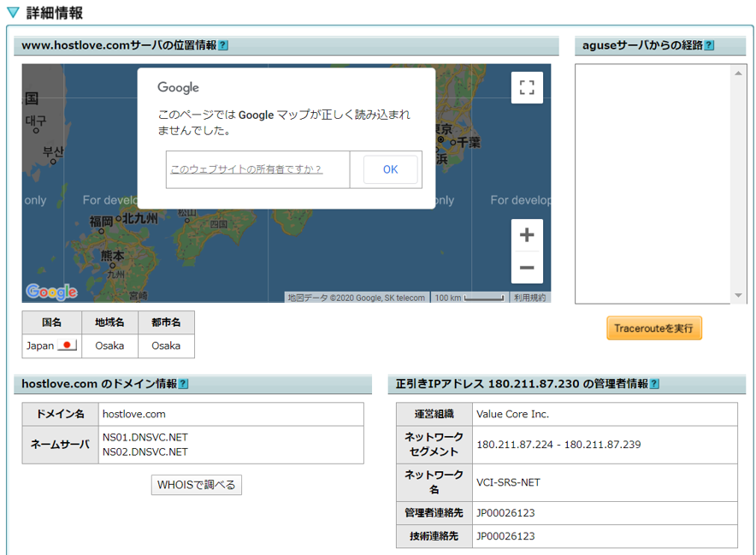The height and width of the screenshot is (555, 756).
Task: Click the 100 km map scale control
Action: (x=470, y=298)
